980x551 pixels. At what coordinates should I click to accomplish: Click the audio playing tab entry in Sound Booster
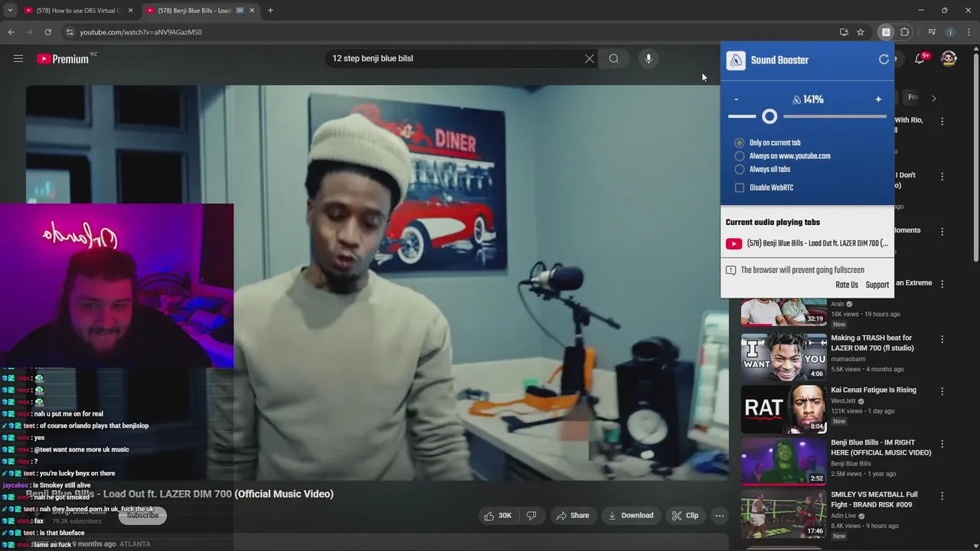807,243
